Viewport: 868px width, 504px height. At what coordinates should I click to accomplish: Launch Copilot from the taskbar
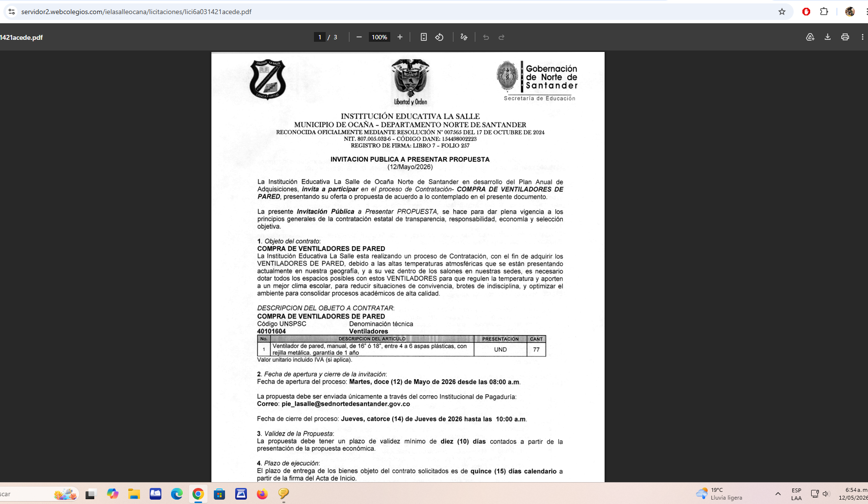pyautogui.click(x=113, y=494)
